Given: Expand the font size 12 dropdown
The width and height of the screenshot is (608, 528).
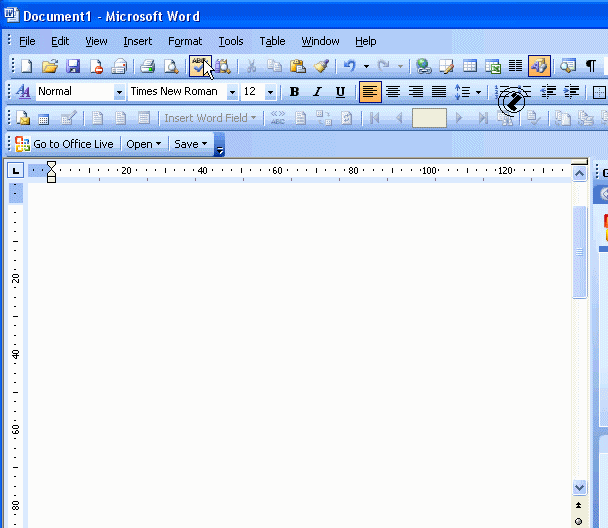Looking at the screenshot, I should coord(270,92).
